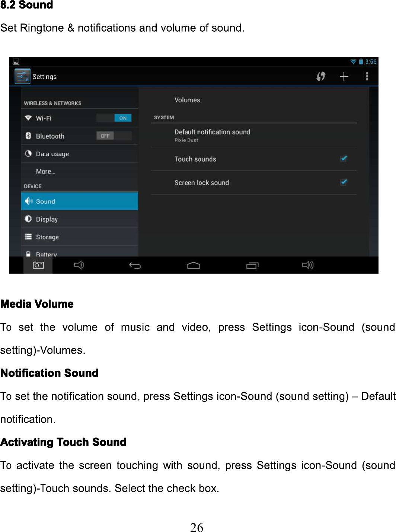This screenshot has height=532, width=396.
Task: Tap the Battery icon in sidebar
Action: [28, 254]
